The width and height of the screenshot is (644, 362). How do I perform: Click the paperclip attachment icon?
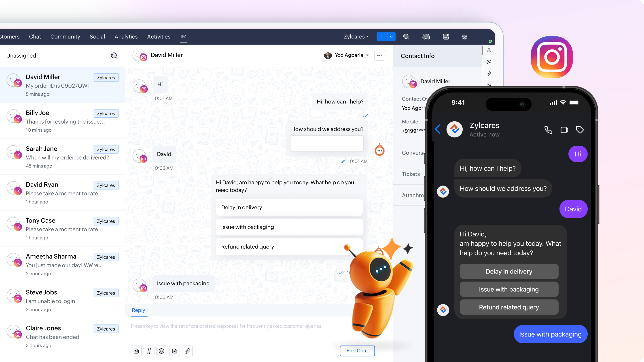coord(187,351)
